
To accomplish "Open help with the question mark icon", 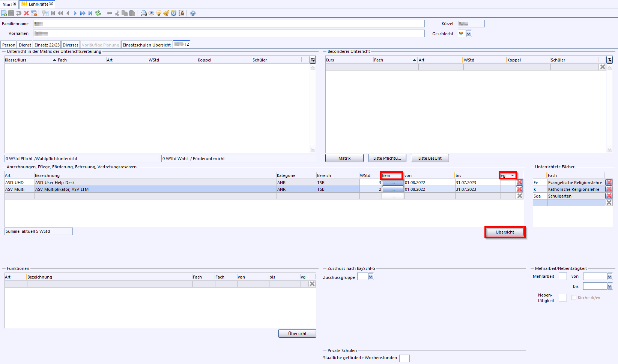I will 193,13.
